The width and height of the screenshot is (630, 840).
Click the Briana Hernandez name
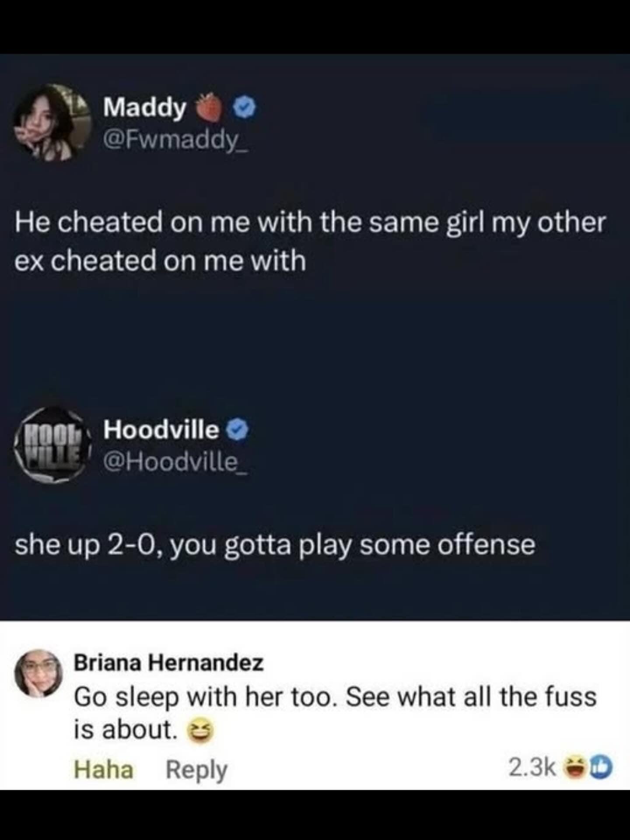(x=168, y=663)
